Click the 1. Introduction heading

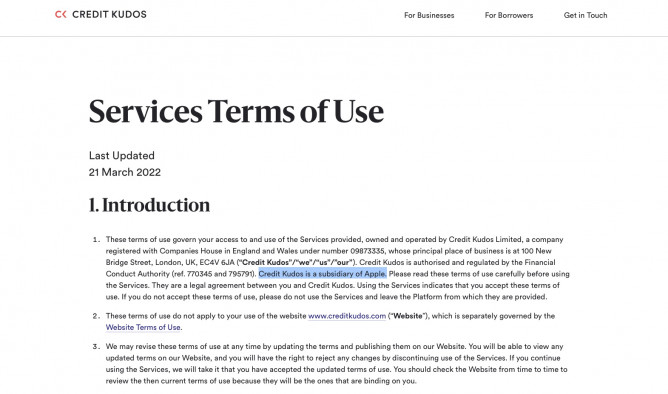(149, 205)
